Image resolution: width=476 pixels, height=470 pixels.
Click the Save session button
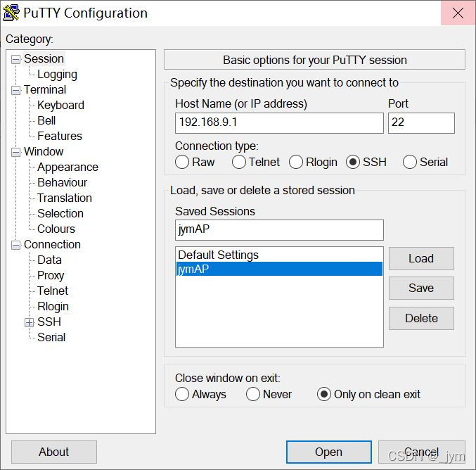pyautogui.click(x=421, y=288)
